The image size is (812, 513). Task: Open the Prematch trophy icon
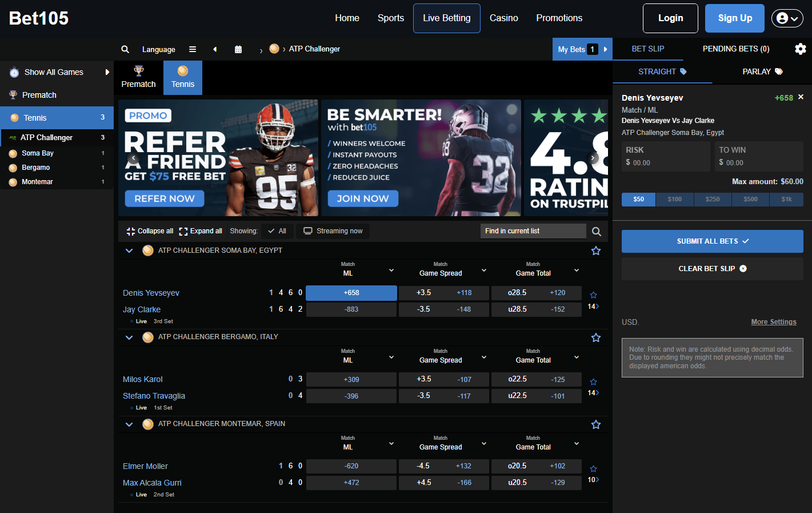tap(138, 77)
